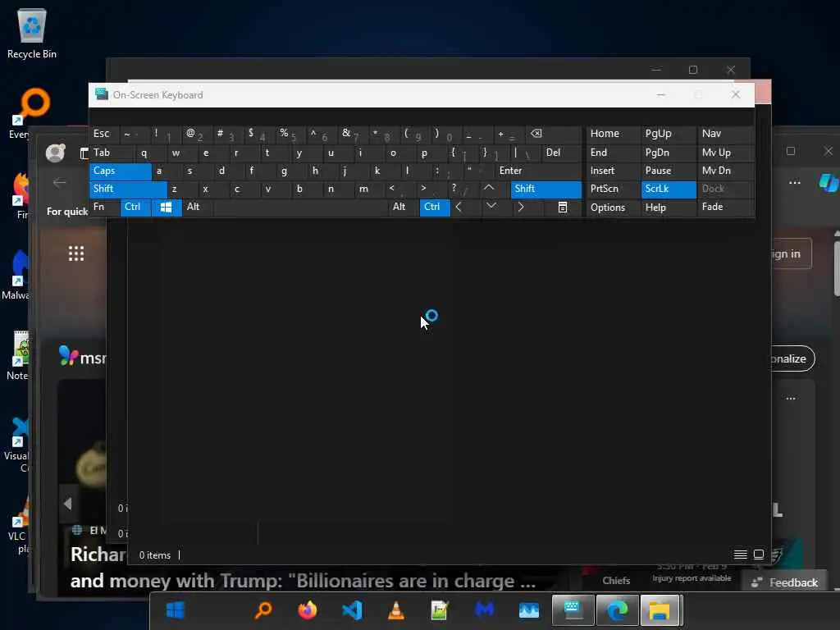Tap the left arrow key on the keyboard
The height and width of the screenshot is (630, 840).
click(x=459, y=207)
